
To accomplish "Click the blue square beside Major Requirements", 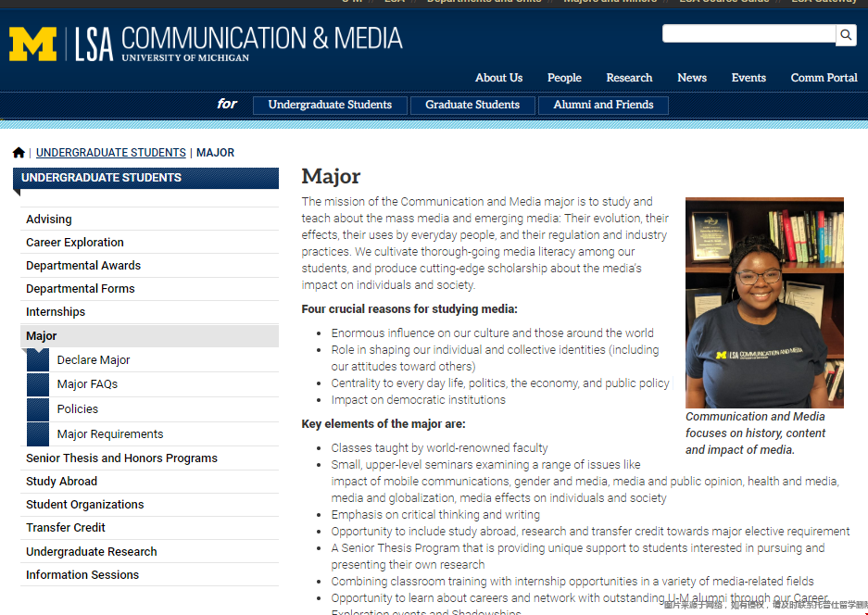I will [x=38, y=434].
